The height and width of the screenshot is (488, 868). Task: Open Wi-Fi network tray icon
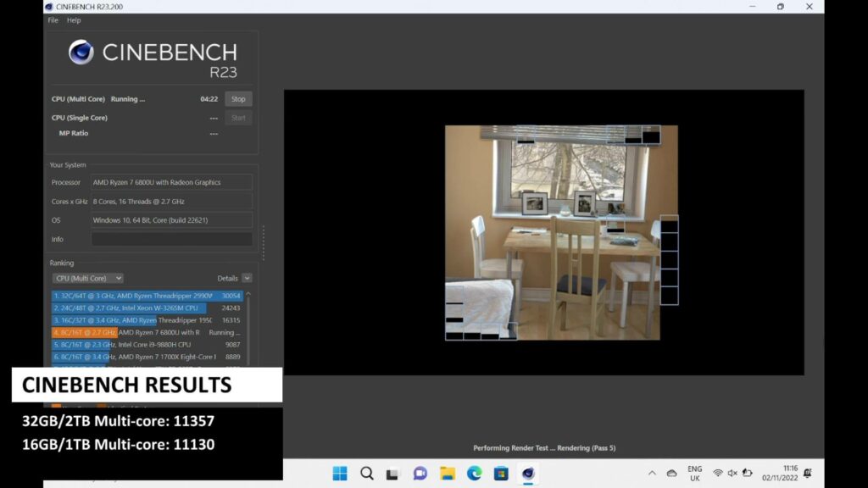coord(718,473)
